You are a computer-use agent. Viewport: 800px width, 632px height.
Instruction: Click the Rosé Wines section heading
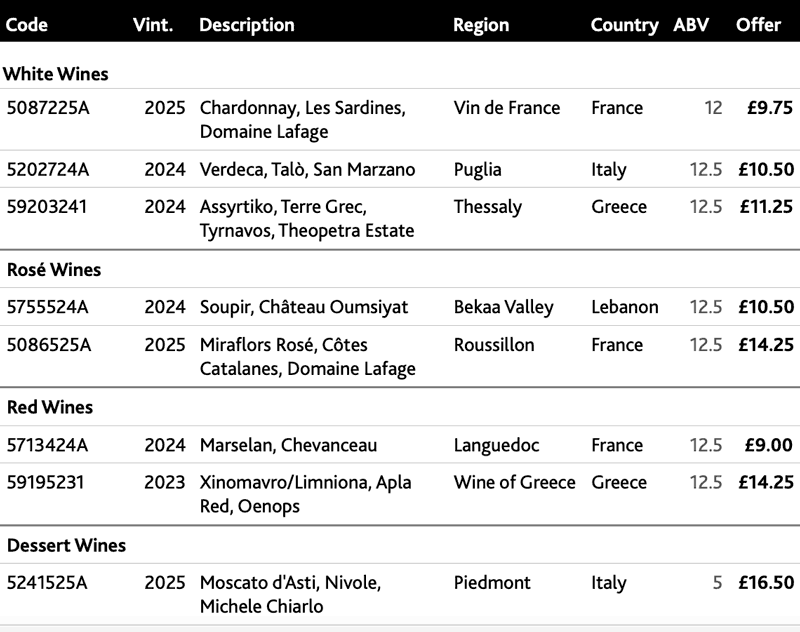point(54,269)
